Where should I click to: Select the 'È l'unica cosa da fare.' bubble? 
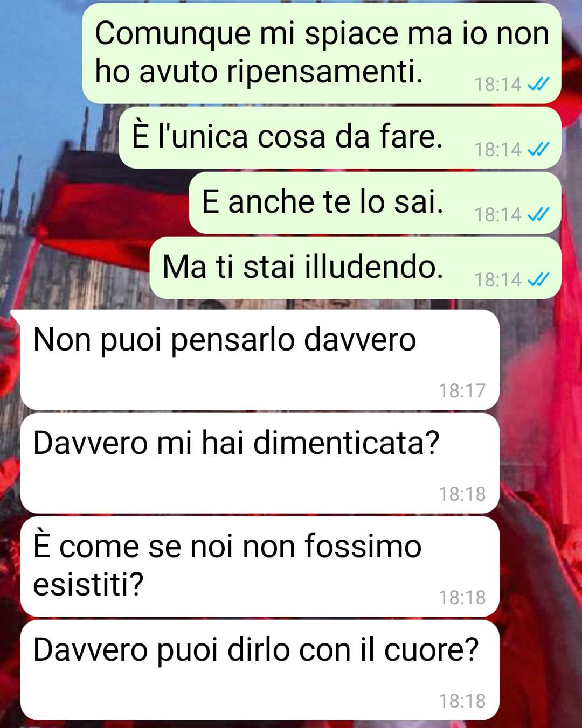coord(340,137)
